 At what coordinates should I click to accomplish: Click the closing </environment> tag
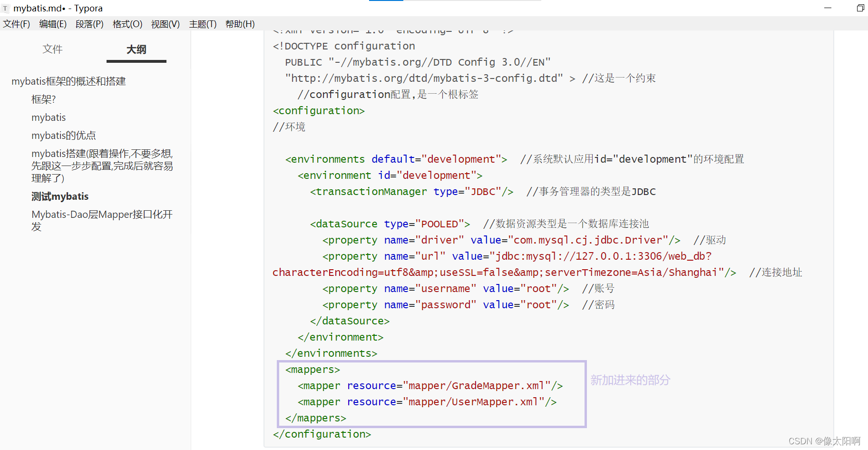341,337
